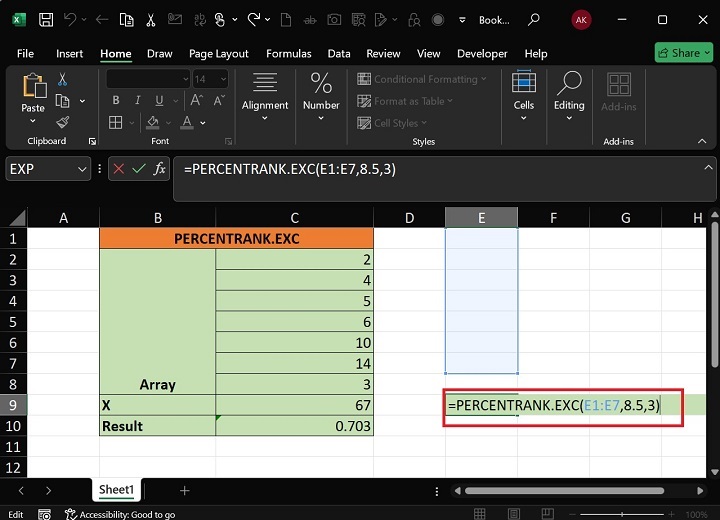
Task: Cancel formula entry with red X
Action: pos(118,169)
